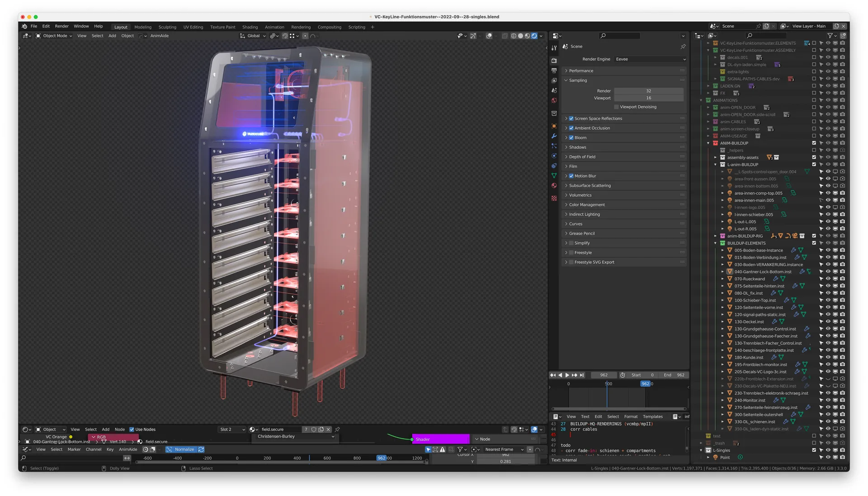Viewport: 868px width, 496px height.
Task: Toggle viewport gizmo display icon
Action: point(473,36)
